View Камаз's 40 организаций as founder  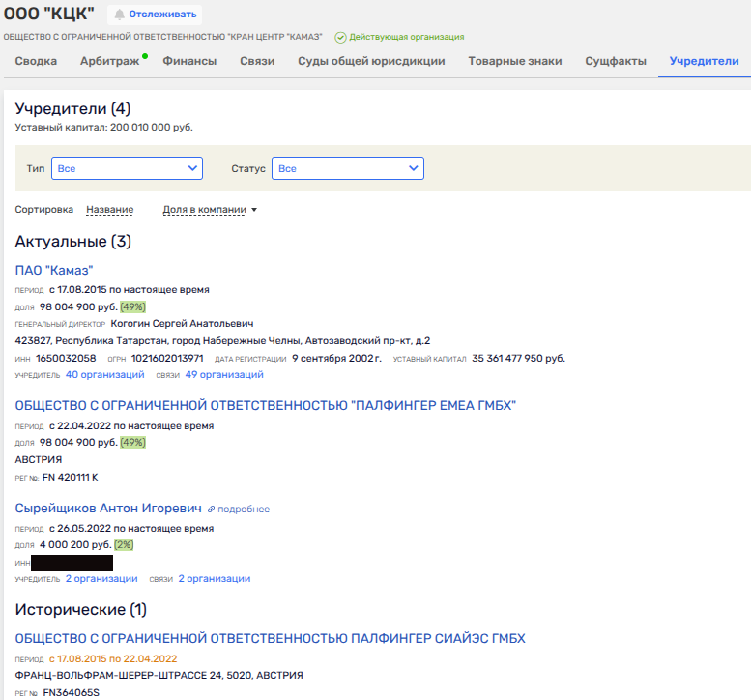(x=104, y=375)
